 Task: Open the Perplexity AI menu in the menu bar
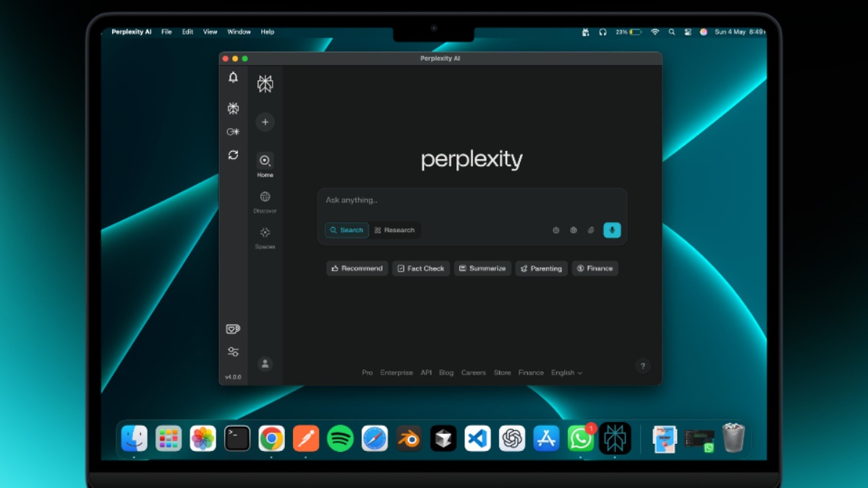click(x=132, y=32)
